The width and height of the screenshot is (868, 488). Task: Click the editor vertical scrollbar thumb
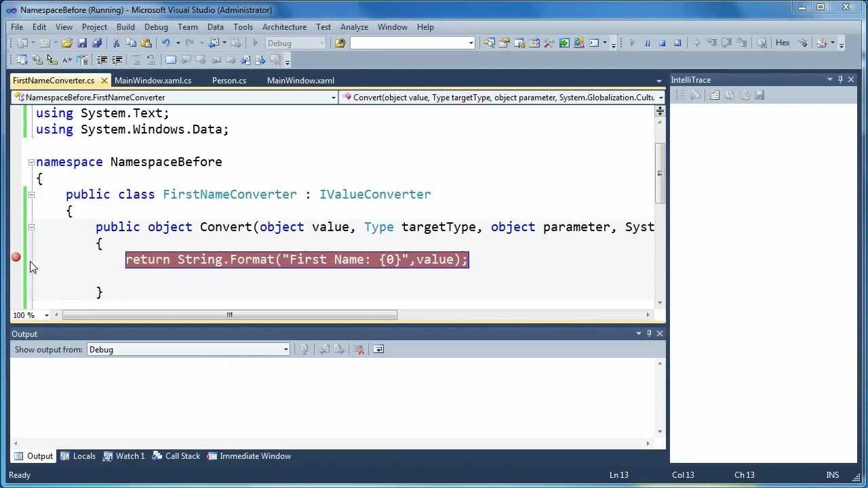659,173
